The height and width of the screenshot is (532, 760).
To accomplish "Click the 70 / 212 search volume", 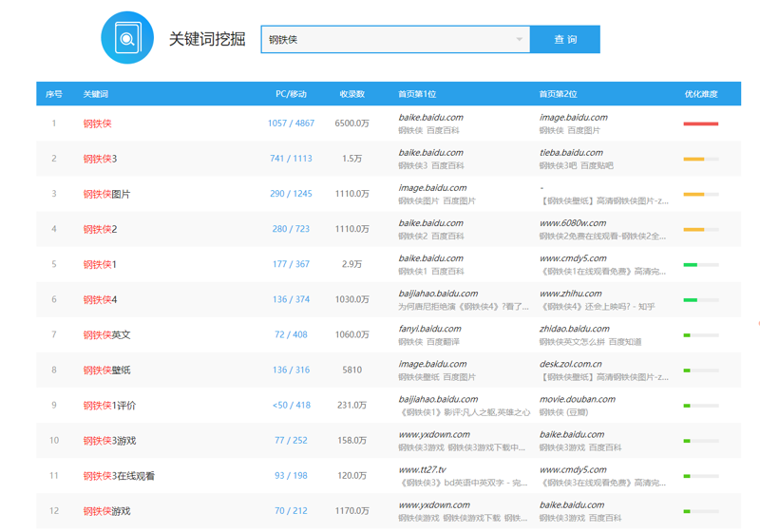I will 291,511.
